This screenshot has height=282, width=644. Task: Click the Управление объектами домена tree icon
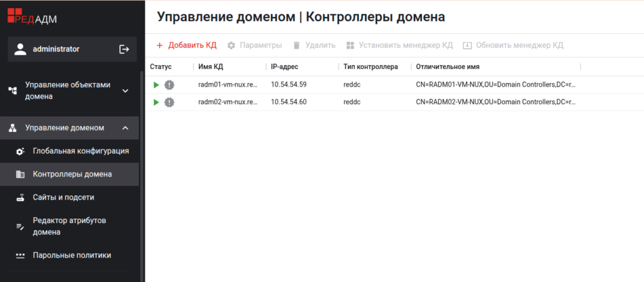tap(13, 90)
